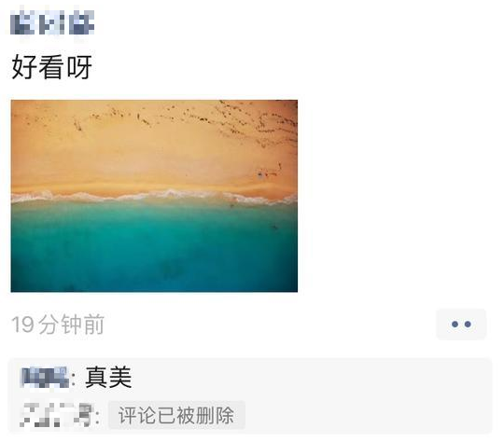Tap the blurred poster name at top
The height and width of the screenshot is (442, 504).
pos(52,22)
